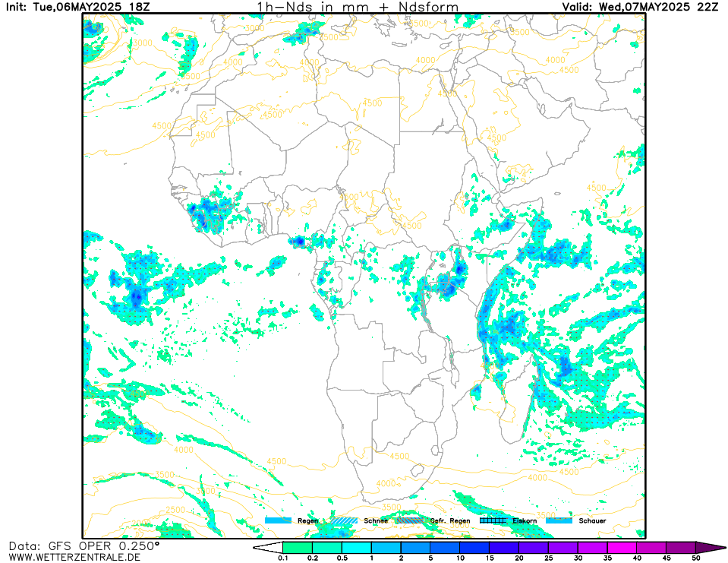Click the 'Valid: Wed,07MAY2025 22Z' text
The image size is (728, 563).
coord(640,7)
